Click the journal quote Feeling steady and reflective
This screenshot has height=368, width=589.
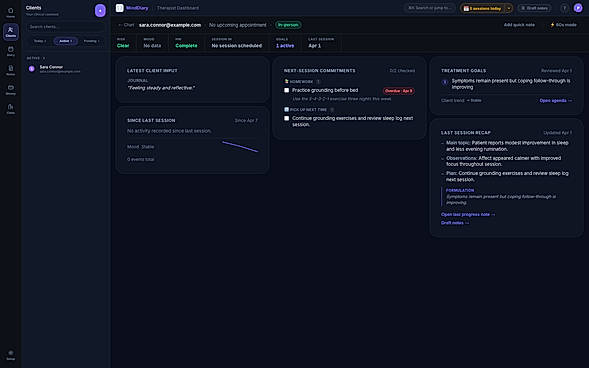(x=161, y=88)
